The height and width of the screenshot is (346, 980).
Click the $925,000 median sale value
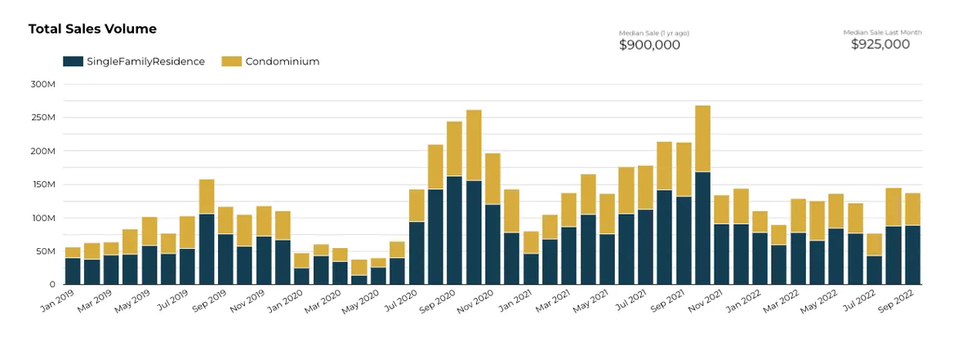880,45
